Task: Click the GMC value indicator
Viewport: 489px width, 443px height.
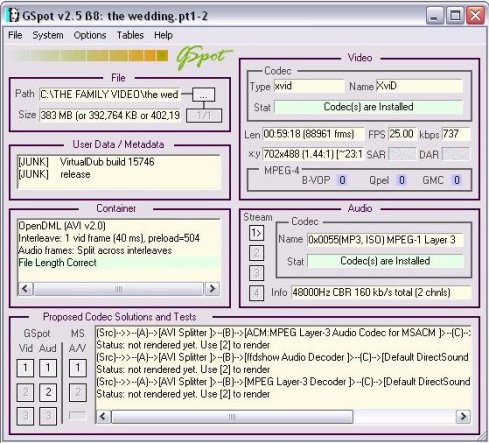Action: coord(457,180)
